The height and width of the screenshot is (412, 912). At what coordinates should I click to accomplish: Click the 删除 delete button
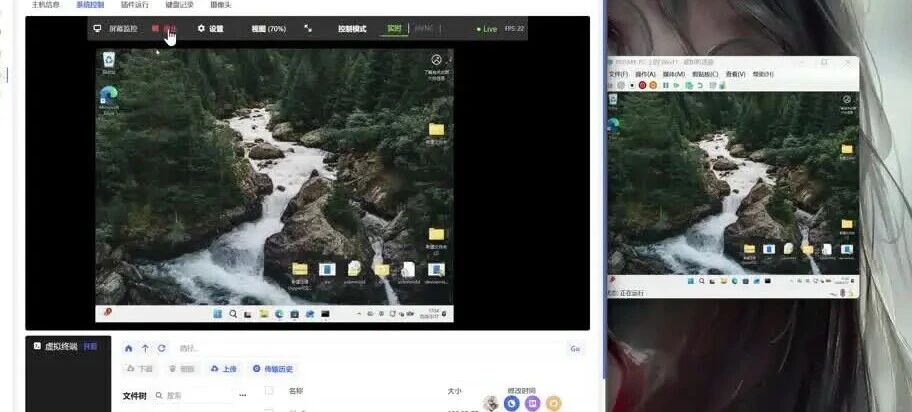pyautogui.click(x=181, y=369)
